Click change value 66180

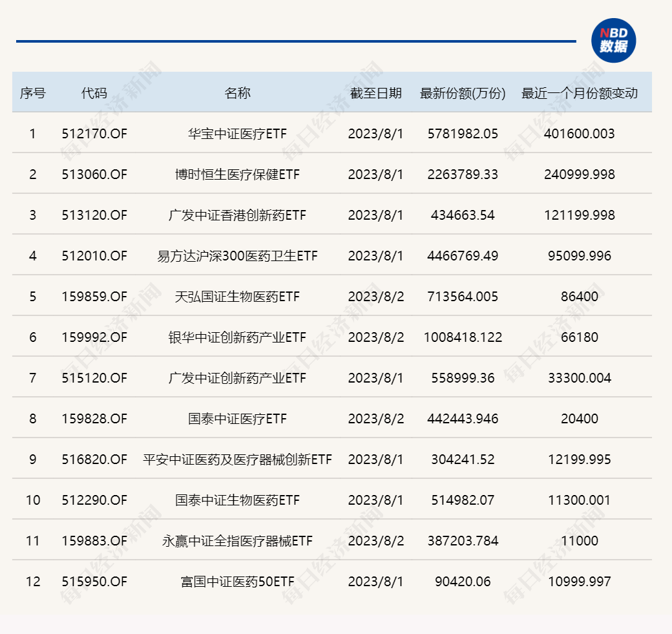pyautogui.click(x=580, y=337)
